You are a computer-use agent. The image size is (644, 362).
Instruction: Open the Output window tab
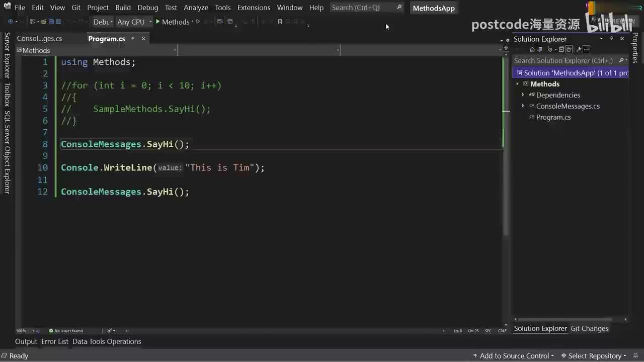click(x=26, y=341)
